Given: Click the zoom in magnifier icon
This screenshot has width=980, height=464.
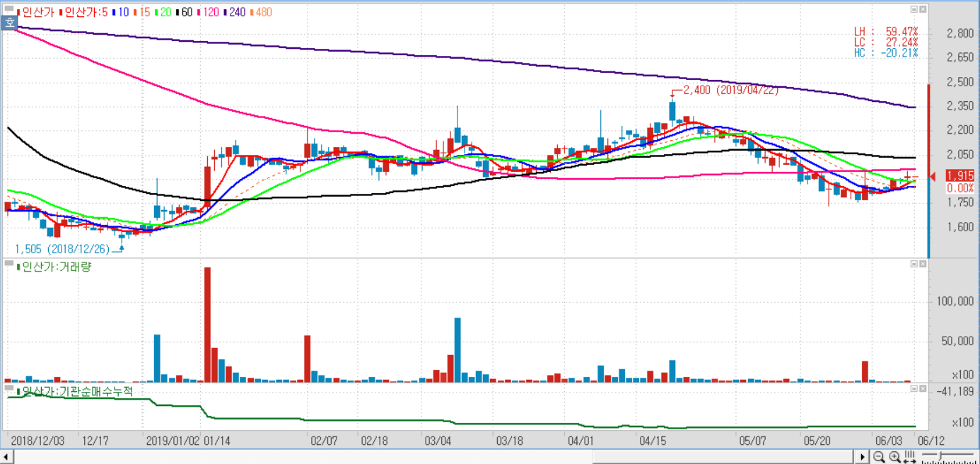Looking at the screenshot, I should (x=895, y=457).
